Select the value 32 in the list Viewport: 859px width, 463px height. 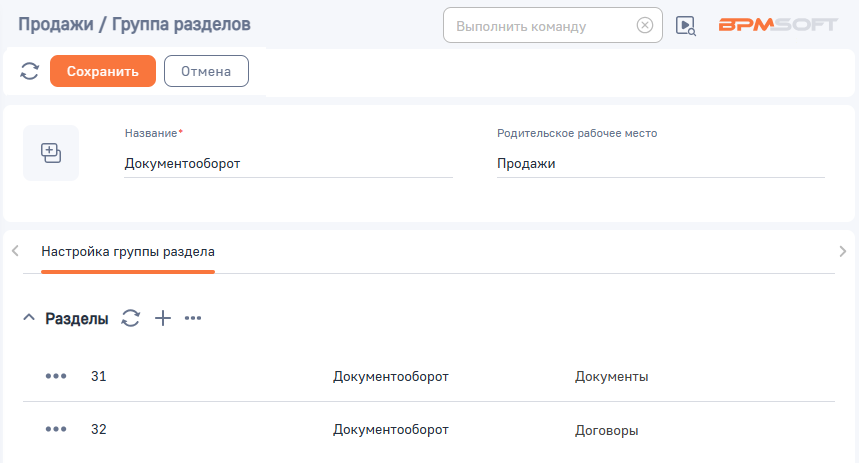pyautogui.click(x=99, y=429)
